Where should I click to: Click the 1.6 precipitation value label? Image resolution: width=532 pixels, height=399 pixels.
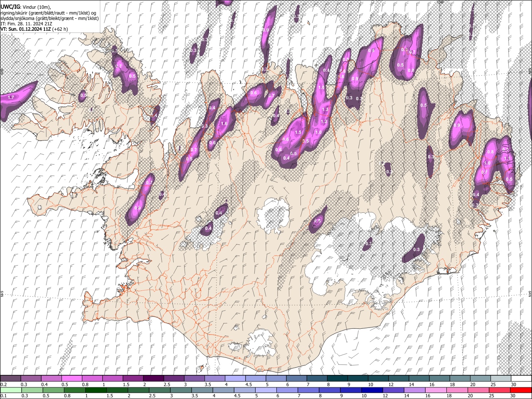224,123
